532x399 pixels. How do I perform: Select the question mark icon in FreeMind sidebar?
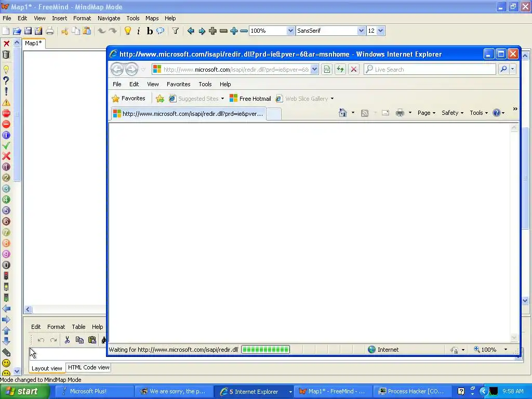pos(6,81)
